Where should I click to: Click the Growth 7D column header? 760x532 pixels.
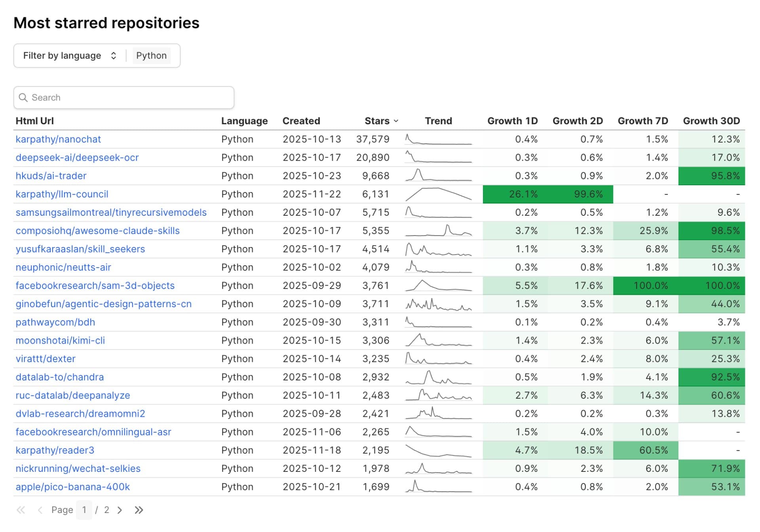pos(643,121)
